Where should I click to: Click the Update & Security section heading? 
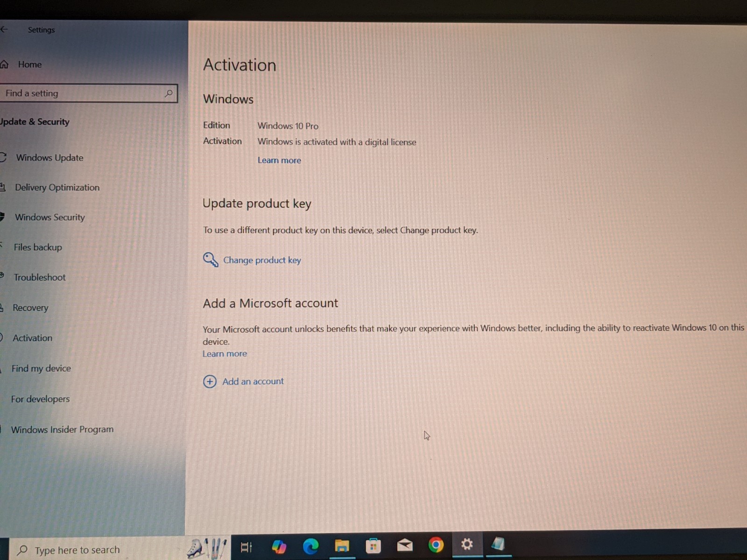[35, 122]
